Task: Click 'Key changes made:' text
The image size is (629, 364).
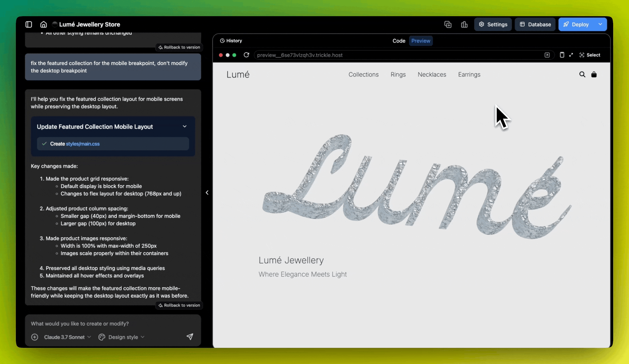Action: pyautogui.click(x=54, y=166)
